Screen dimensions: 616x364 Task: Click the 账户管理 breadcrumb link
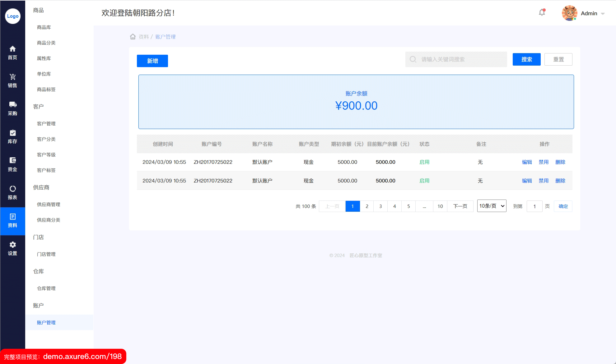[x=166, y=37]
